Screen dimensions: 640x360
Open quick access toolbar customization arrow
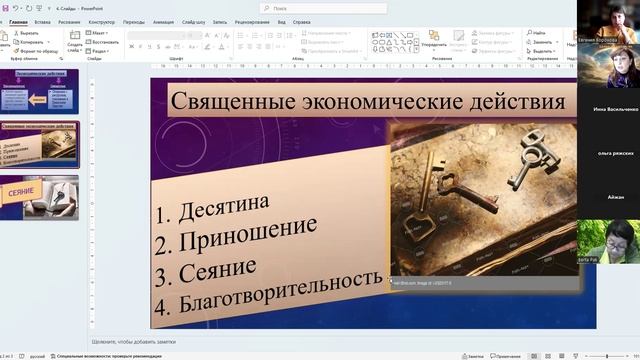point(49,9)
